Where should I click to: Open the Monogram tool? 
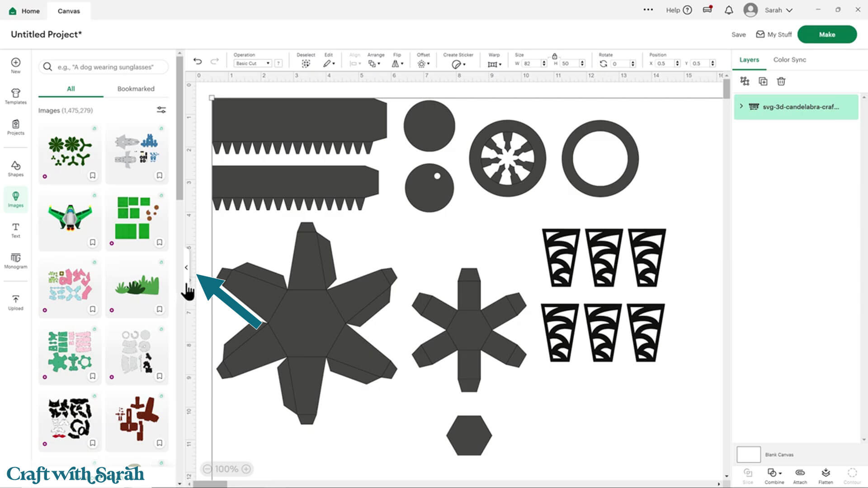pos(15,260)
